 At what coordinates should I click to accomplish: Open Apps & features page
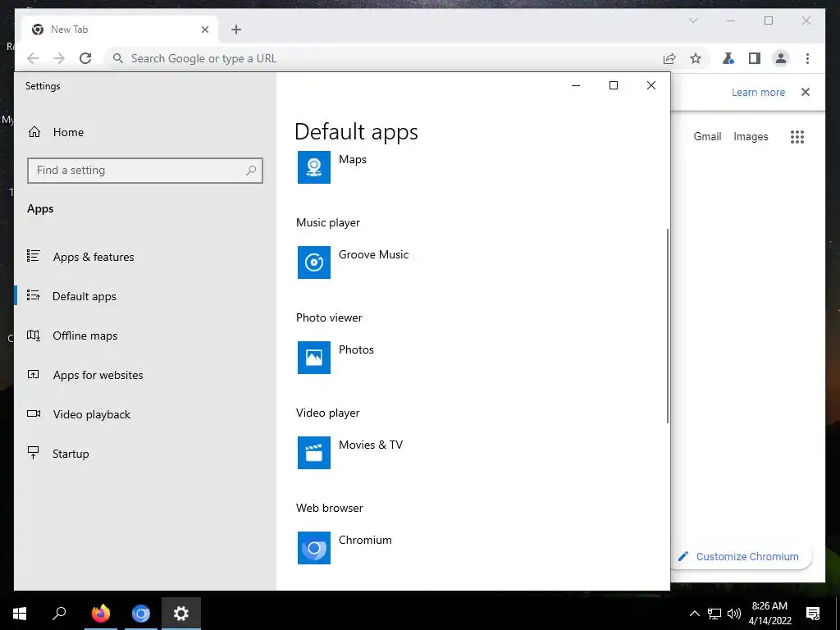pos(94,257)
